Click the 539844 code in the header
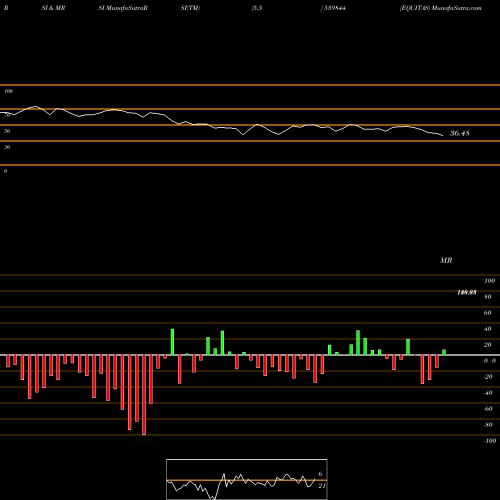500x500 pixels. tap(333, 8)
